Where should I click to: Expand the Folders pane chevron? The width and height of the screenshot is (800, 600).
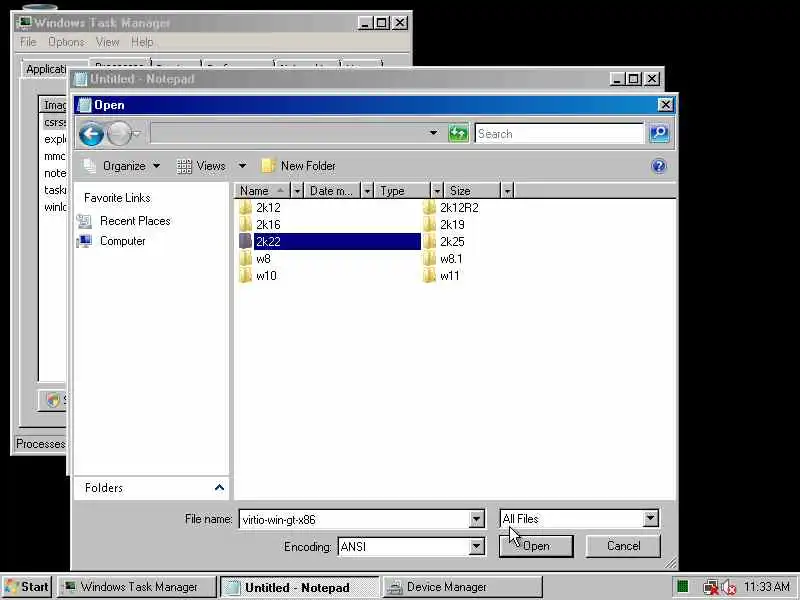tap(219, 488)
